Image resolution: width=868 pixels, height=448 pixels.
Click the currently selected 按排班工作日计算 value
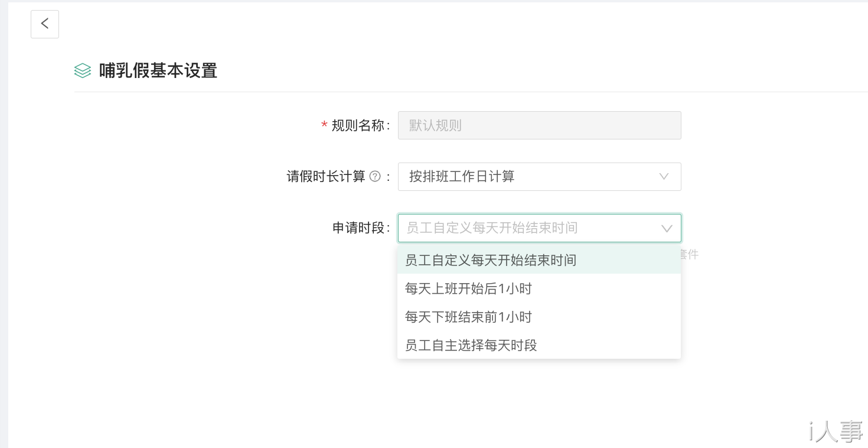460,176
